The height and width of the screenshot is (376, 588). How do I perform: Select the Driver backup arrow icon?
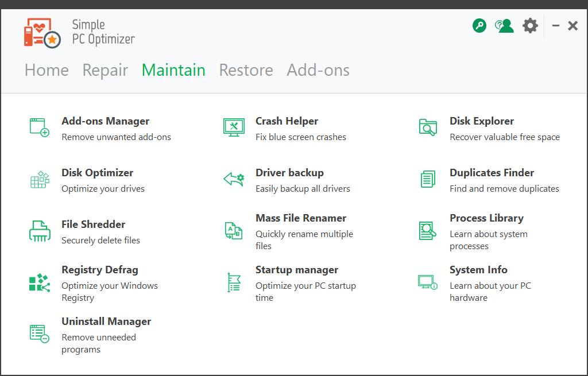pos(233,179)
